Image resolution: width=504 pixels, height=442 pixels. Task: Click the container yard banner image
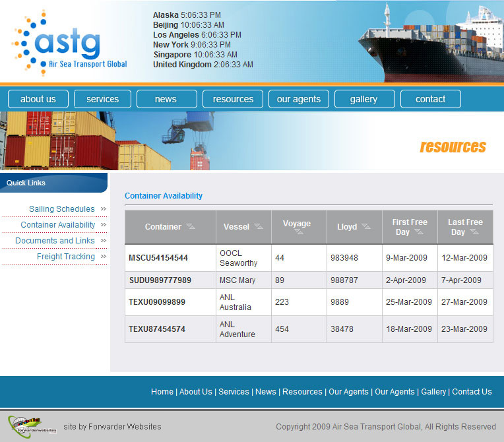pos(99,141)
